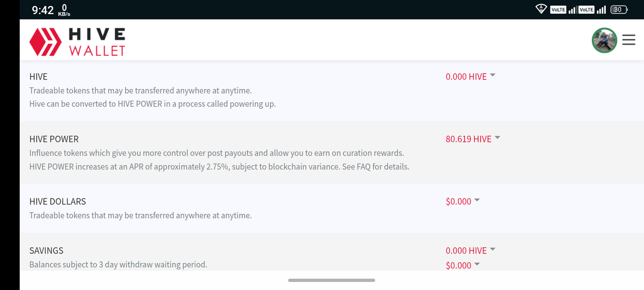The width and height of the screenshot is (644, 290).
Task: Tap the network speed KB/s indicator
Action: [64, 10]
